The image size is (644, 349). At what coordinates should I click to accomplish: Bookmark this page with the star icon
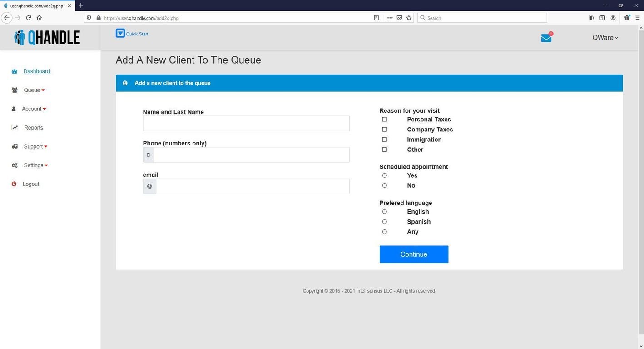409,18
